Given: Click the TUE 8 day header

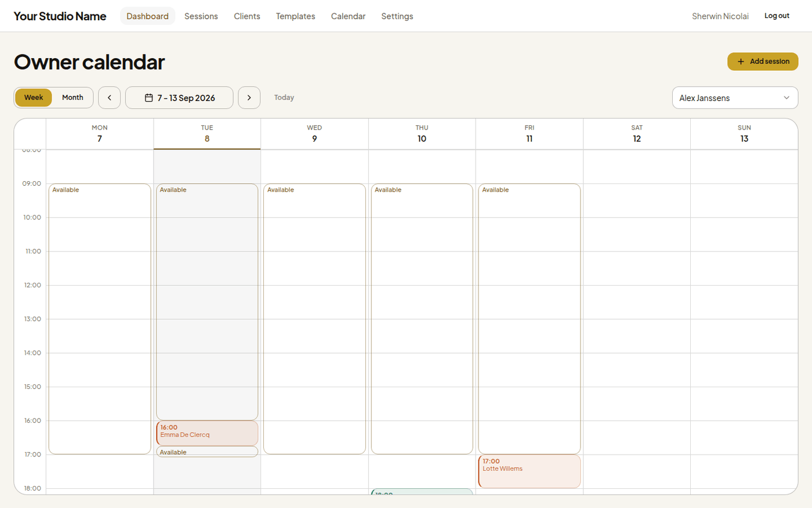Looking at the screenshot, I should (x=207, y=134).
